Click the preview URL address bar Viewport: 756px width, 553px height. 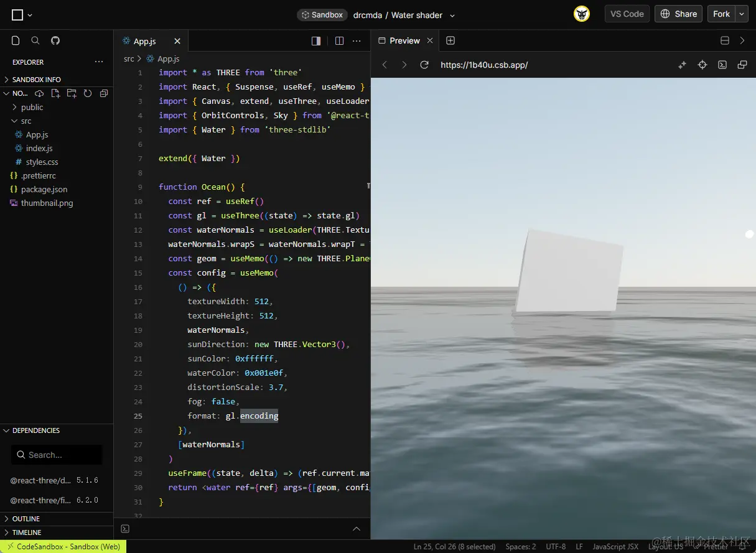(484, 65)
